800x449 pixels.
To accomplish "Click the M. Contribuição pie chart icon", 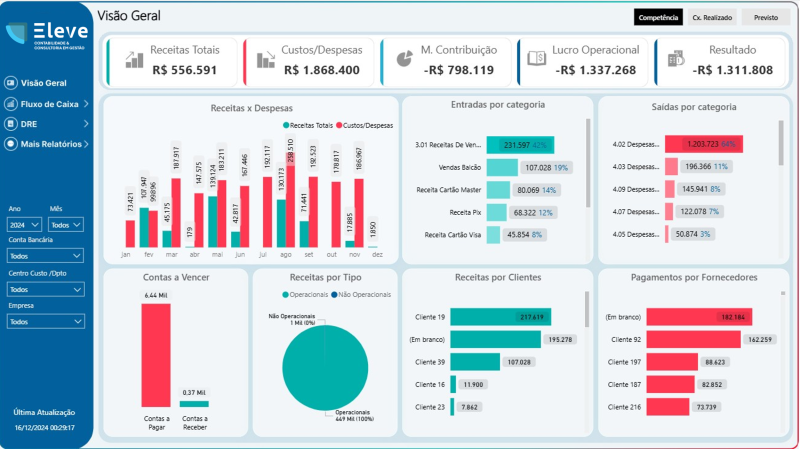I will tap(403, 59).
